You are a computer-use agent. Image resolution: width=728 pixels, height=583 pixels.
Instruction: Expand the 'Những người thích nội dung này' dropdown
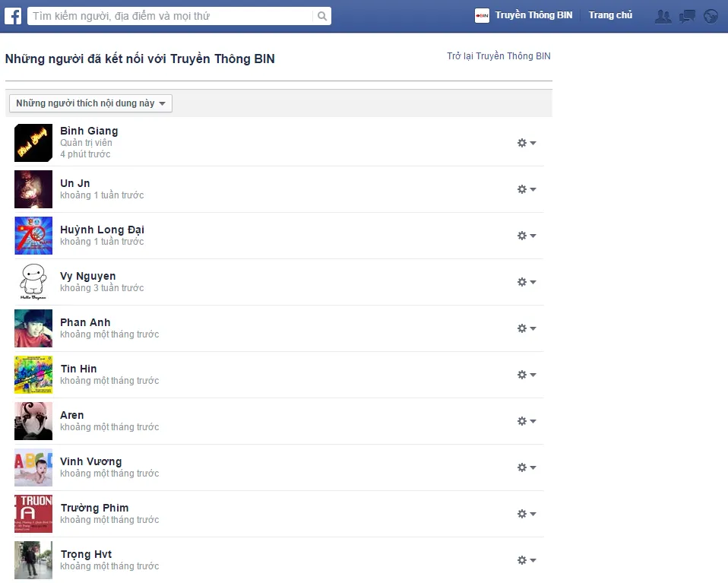pyautogui.click(x=90, y=103)
